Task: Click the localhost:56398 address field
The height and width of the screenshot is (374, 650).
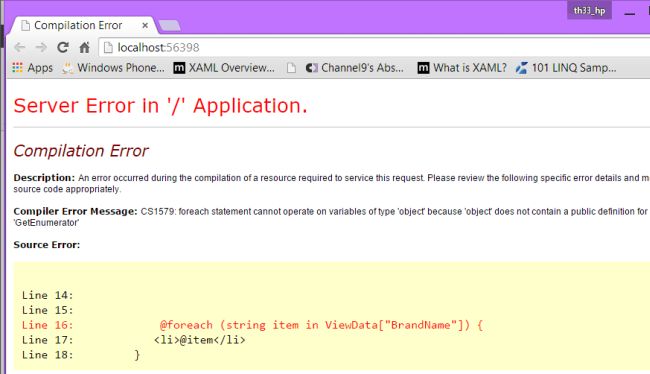Action: click(x=373, y=48)
